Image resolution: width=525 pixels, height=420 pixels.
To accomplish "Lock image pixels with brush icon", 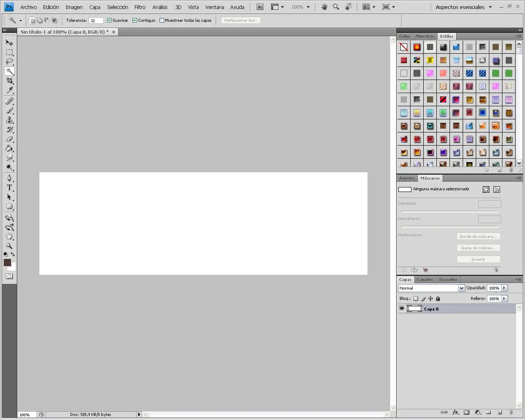I will [x=423, y=299].
